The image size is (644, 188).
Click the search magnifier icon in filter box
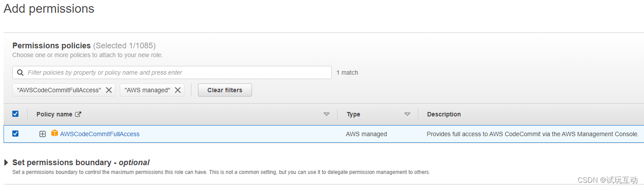click(x=20, y=72)
